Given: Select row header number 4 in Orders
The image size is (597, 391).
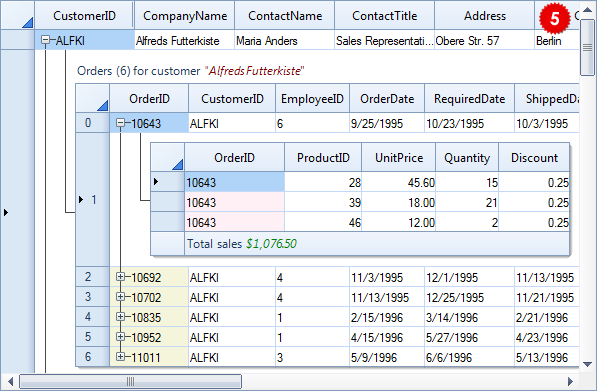Looking at the screenshot, I should (88, 317).
